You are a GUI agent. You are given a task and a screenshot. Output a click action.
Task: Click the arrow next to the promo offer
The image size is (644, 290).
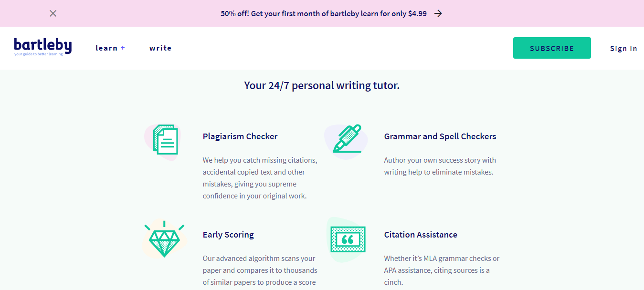tap(438, 13)
